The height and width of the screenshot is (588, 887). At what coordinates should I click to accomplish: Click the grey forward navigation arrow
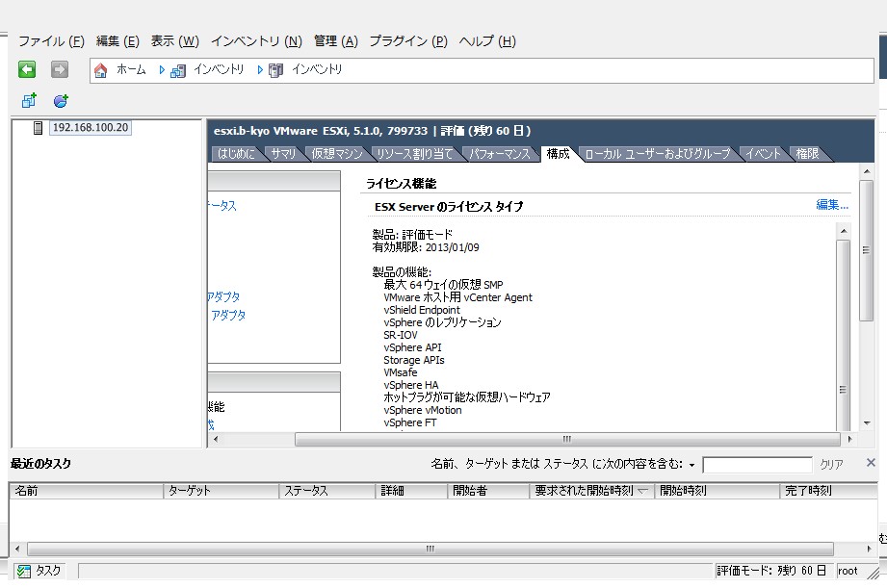(60, 69)
